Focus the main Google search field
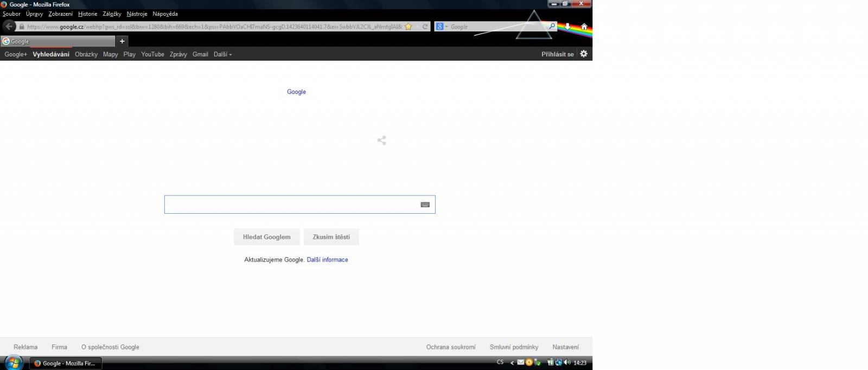Screen dimensions: 868x370 pos(299,205)
